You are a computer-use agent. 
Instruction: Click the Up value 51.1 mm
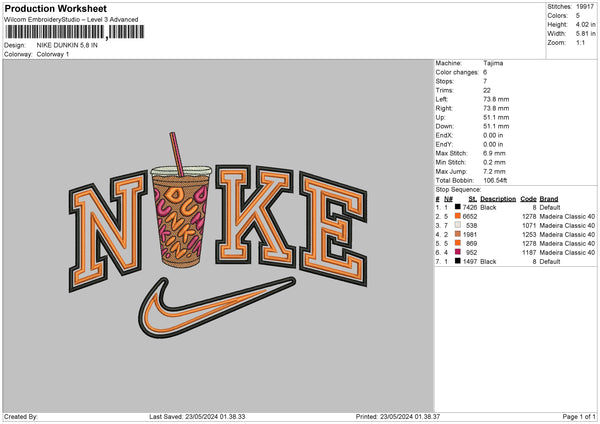[496, 117]
